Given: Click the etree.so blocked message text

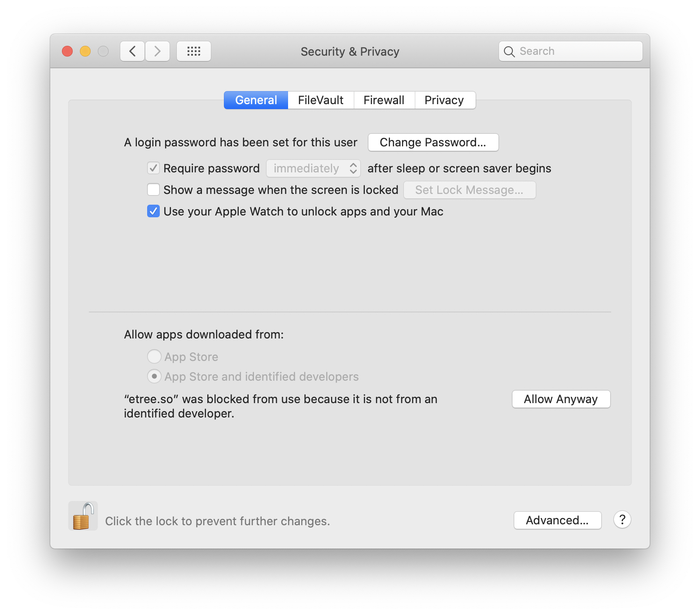Looking at the screenshot, I should 280,406.
